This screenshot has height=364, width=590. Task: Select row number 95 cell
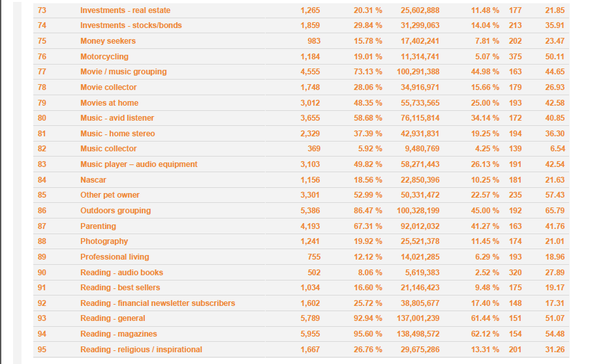tap(42, 350)
